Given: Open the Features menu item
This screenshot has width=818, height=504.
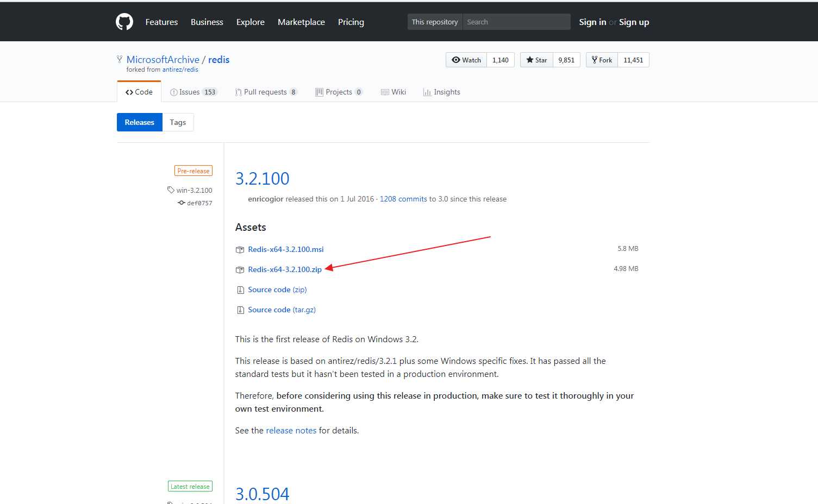Looking at the screenshot, I should coord(161,22).
